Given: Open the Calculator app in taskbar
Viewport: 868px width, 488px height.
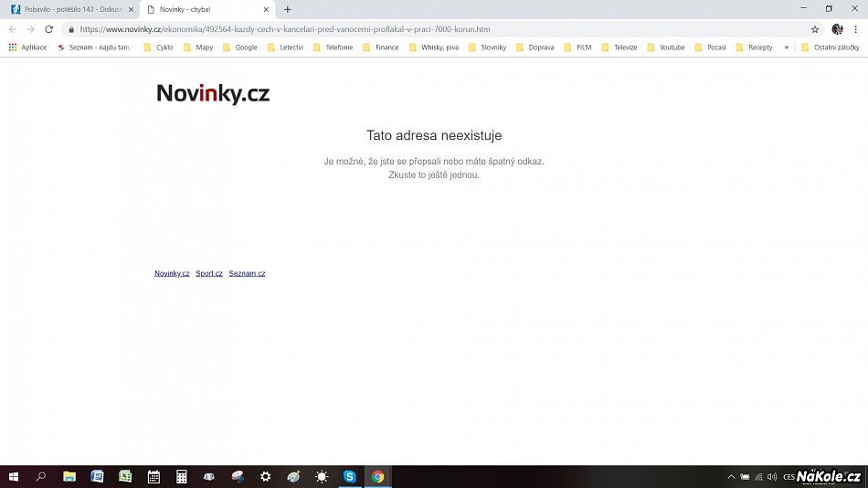Looking at the screenshot, I should coord(182,476).
